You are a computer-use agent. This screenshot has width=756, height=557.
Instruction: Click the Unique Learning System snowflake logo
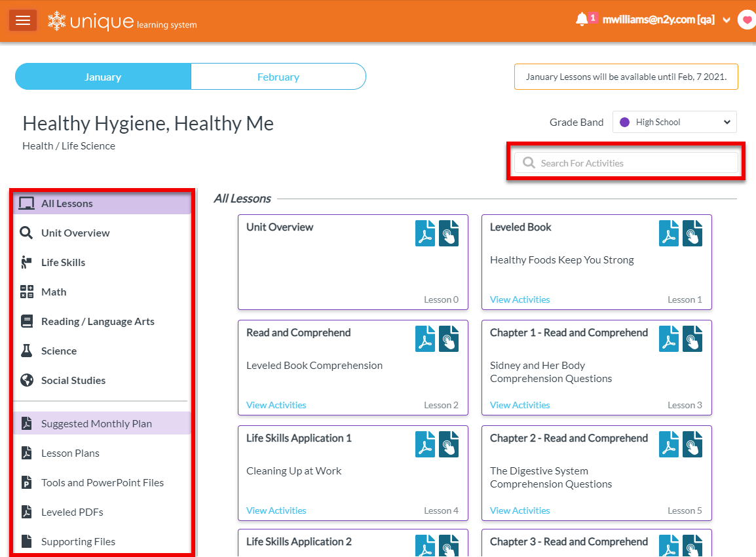[x=56, y=21]
